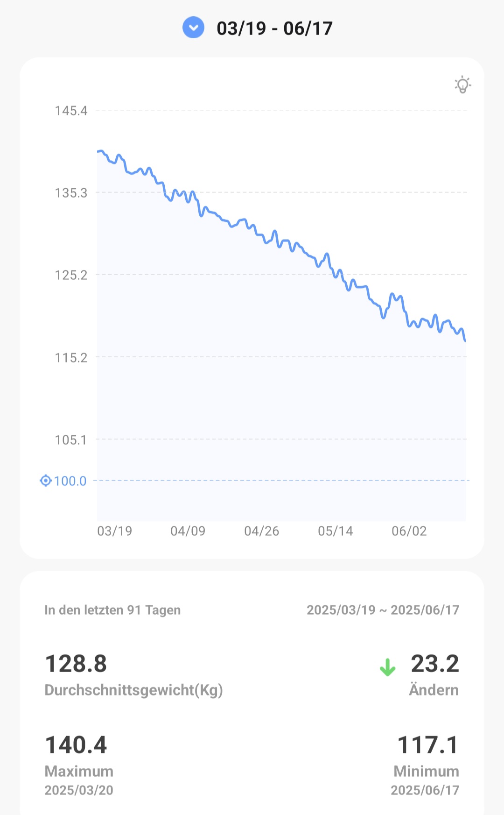This screenshot has height=815, width=504.
Task: Click the 145.4 y-axis label
Action: (71, 111)
